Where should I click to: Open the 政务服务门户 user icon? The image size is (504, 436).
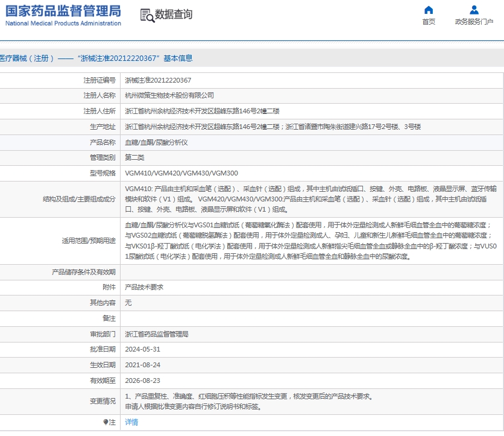474,10
